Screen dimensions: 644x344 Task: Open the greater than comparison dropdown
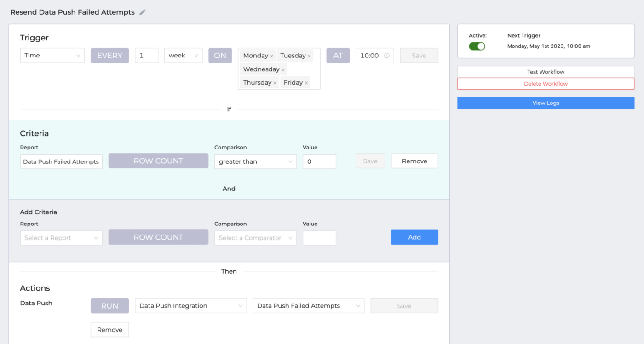[x=255, y=161]
